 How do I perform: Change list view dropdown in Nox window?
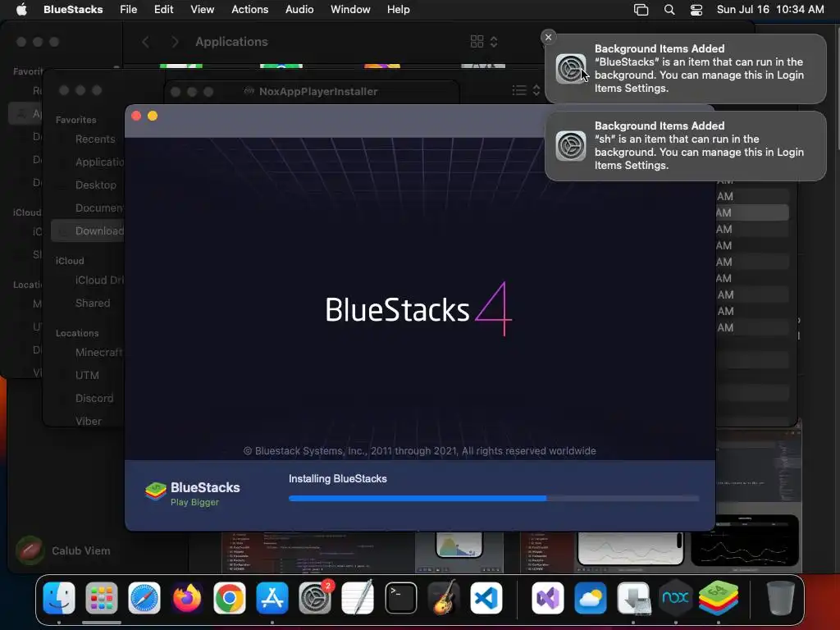pyautogui.click(x=527, y=90)
